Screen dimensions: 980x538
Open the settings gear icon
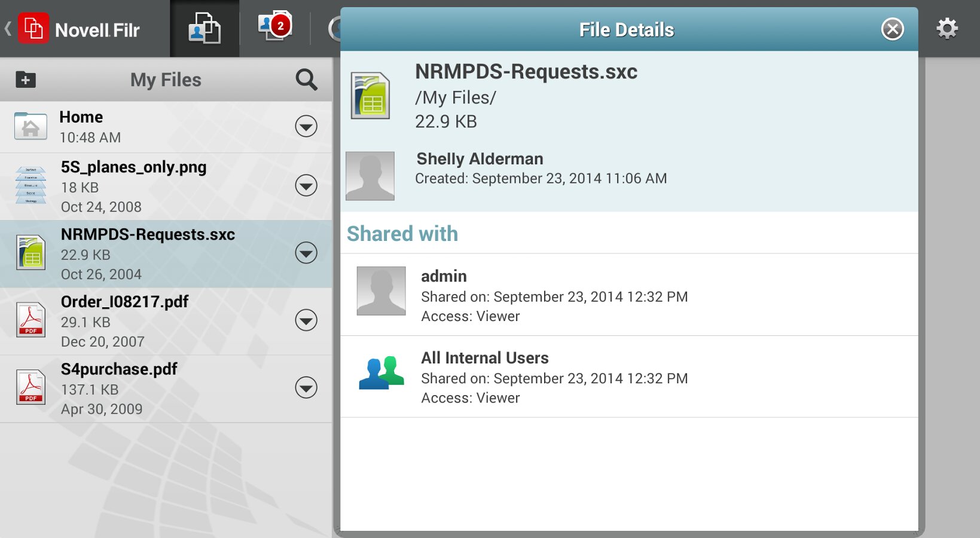[x=947, y=29]
